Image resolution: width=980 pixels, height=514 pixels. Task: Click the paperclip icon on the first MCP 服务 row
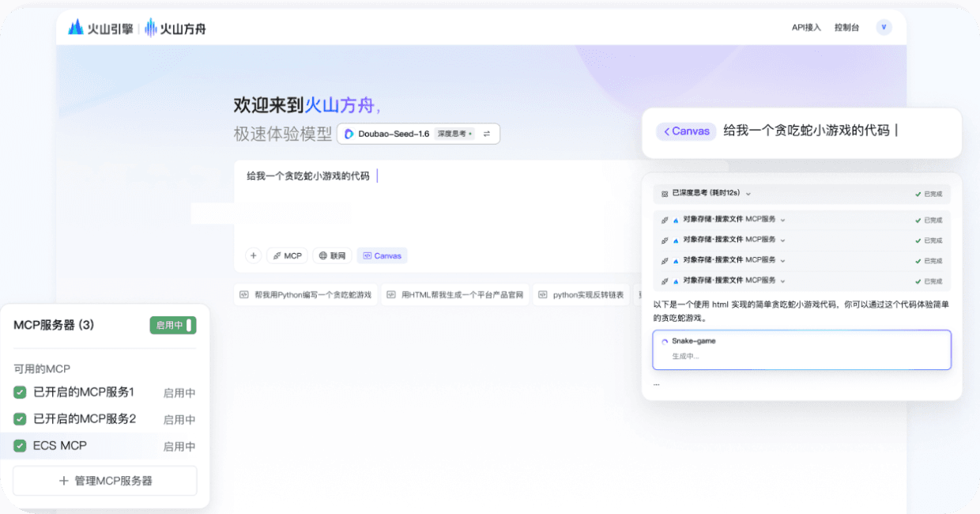pos(665,219)
